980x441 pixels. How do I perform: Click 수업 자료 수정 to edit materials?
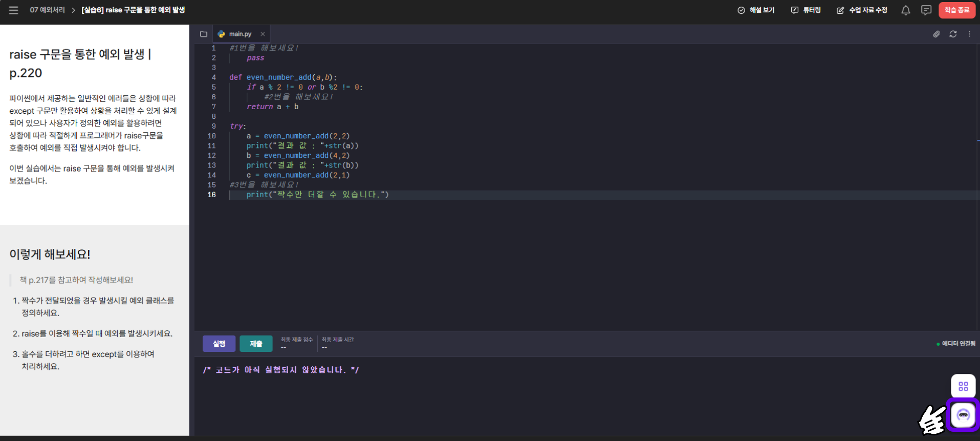862,10
